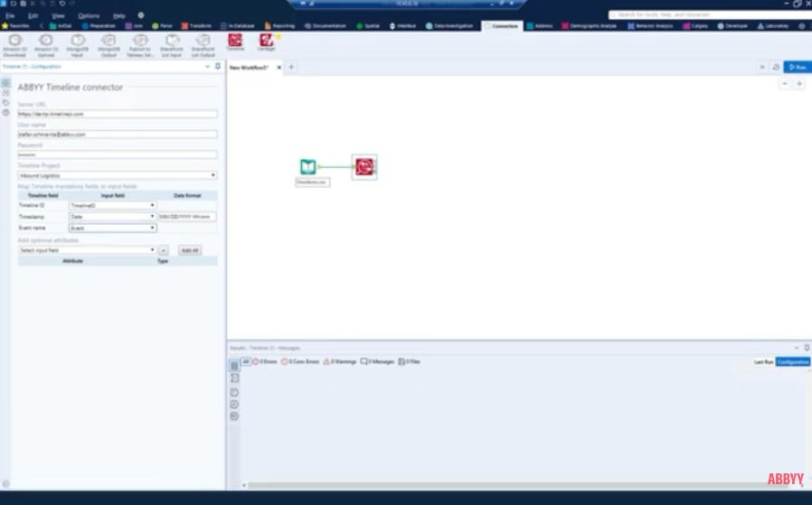Select the ABBYY Vantage connector tool

pos(266,42)
